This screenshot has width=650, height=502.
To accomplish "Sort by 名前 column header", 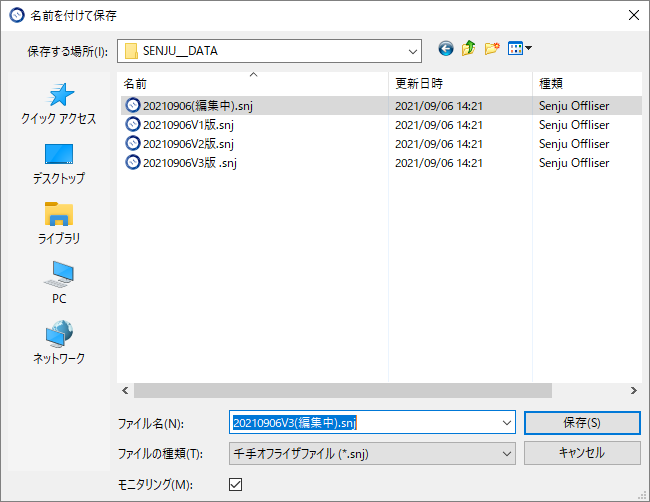I will [253, 84].
